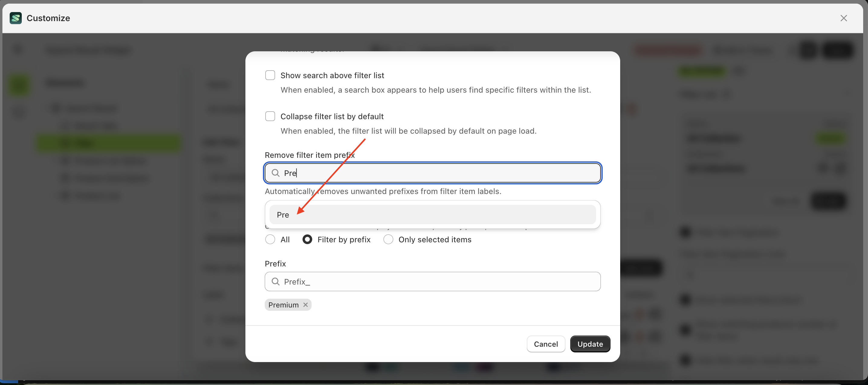The image size is (868, 385).
Task: Click the red button in the background header
Action: [668, 50]
